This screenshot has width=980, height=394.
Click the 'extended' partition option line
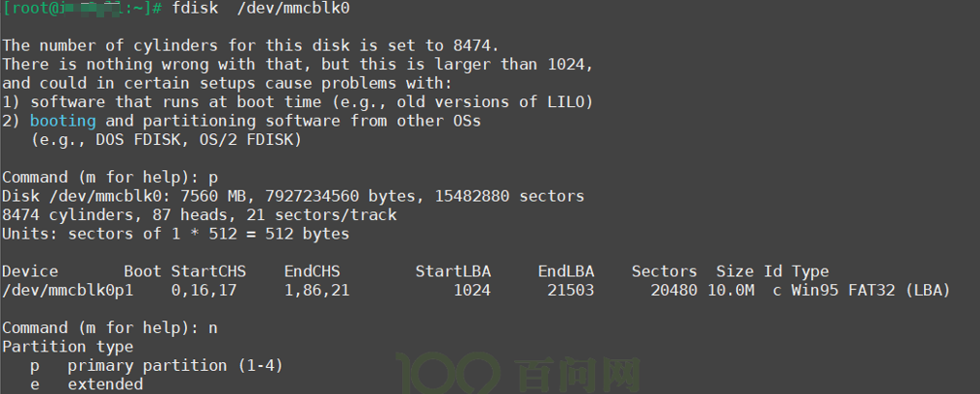[86, 384]
